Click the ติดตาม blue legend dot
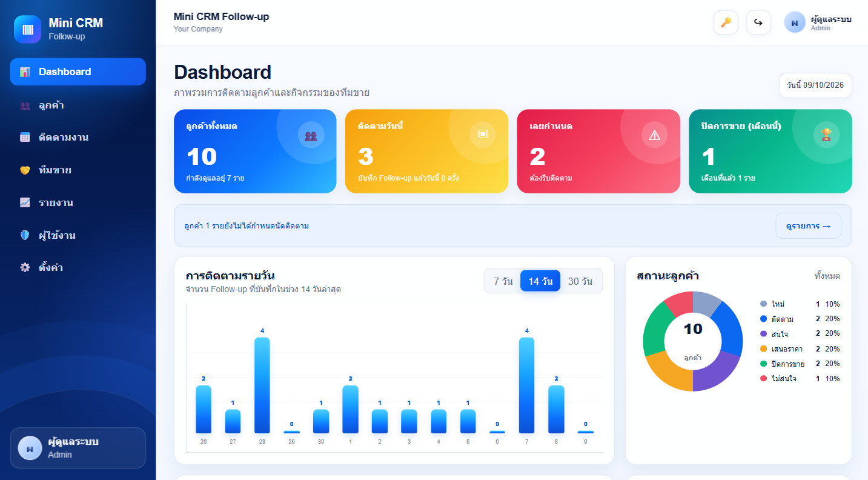This screenshot has width=868, height=480. 763,319
